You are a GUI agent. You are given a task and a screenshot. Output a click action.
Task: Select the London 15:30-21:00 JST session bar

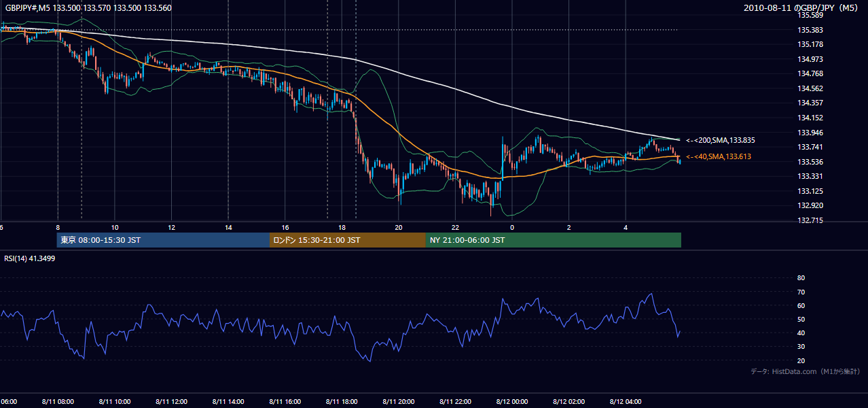[348, 240]
